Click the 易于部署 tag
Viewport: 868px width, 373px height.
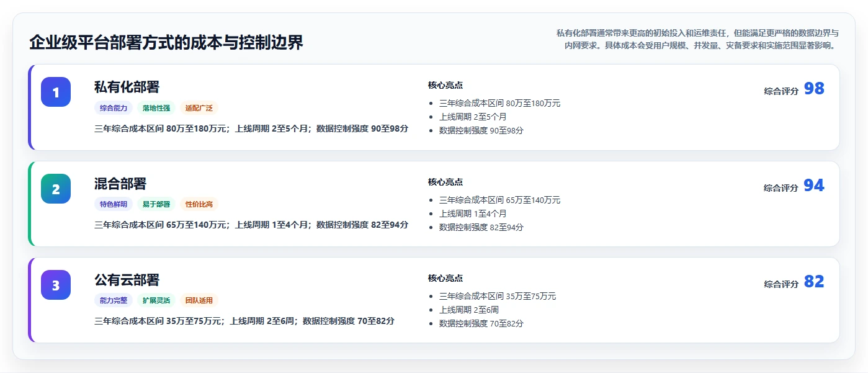(x=156, y=204)
